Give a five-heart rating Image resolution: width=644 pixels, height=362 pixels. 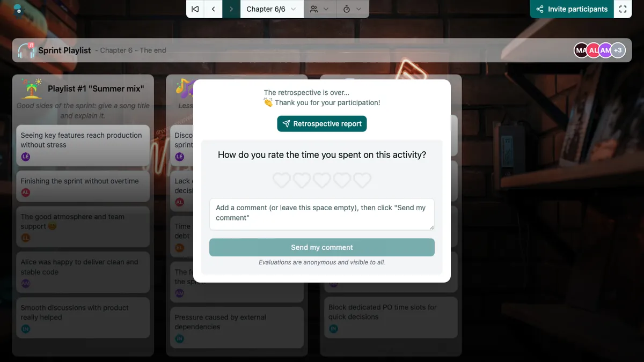click(362, 180)
